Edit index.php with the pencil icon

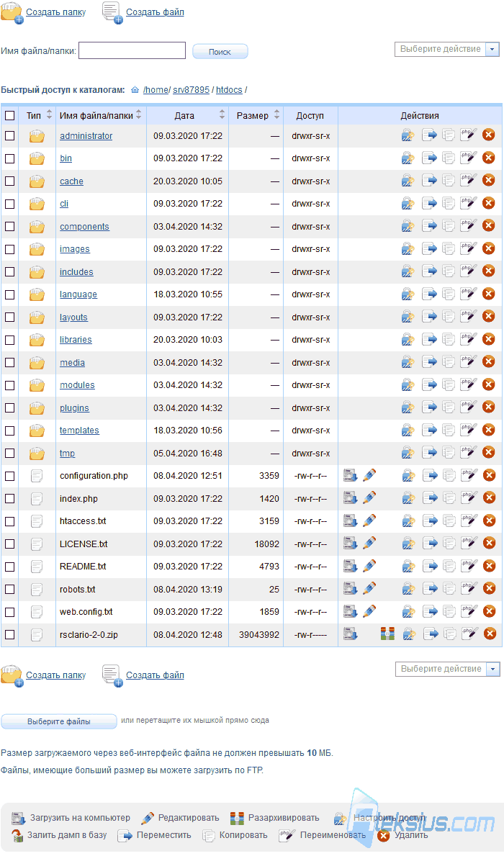click(369, 497)
